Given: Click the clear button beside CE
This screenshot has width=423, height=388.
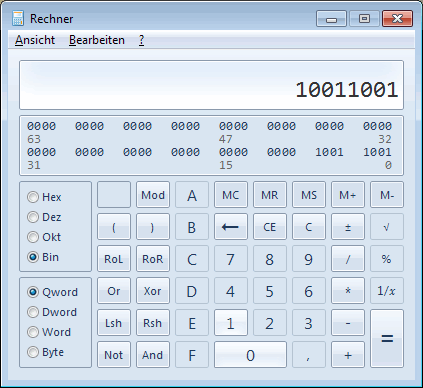Looking at the screenshot, I should 309,227.
